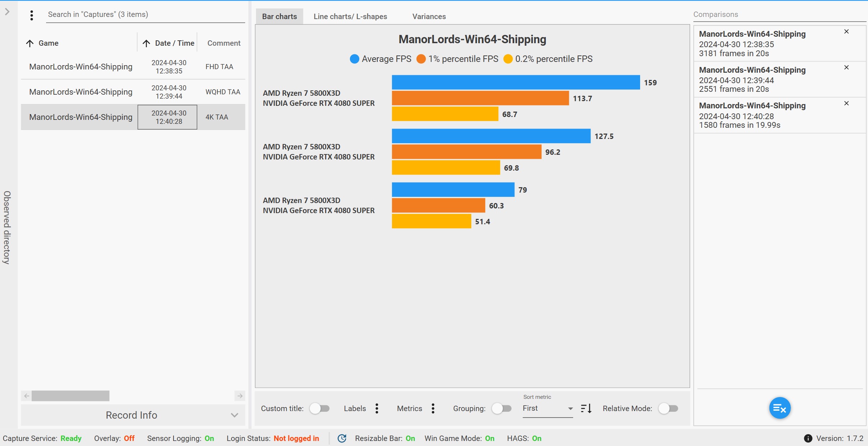Click the comparison entry with 3181 frames in 20s
Image resolution: width=868 pixels, height=446 pixels.
780,44
